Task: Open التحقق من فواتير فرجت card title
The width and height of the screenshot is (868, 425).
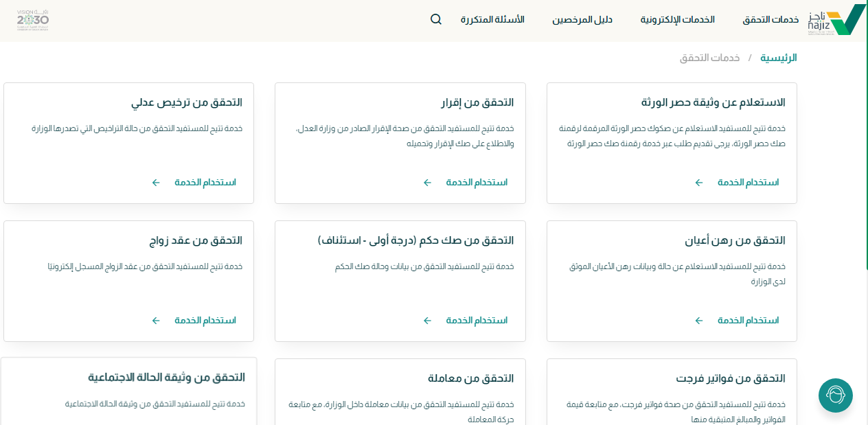Action: click(x=730, y=378)
